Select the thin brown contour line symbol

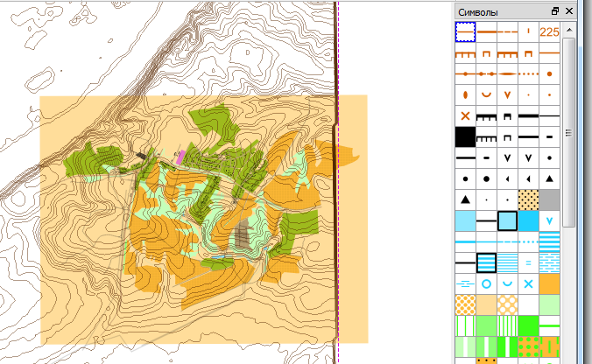coord(465,31)
